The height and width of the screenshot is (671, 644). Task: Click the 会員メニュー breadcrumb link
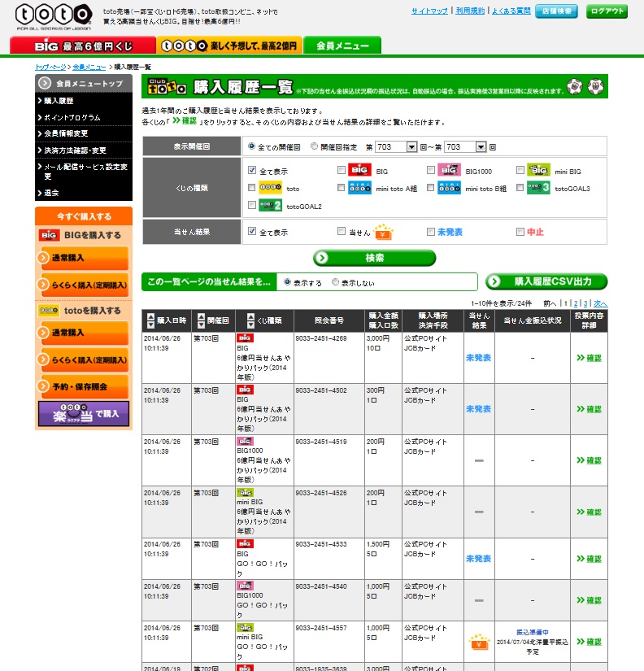[x=89, y=68]
